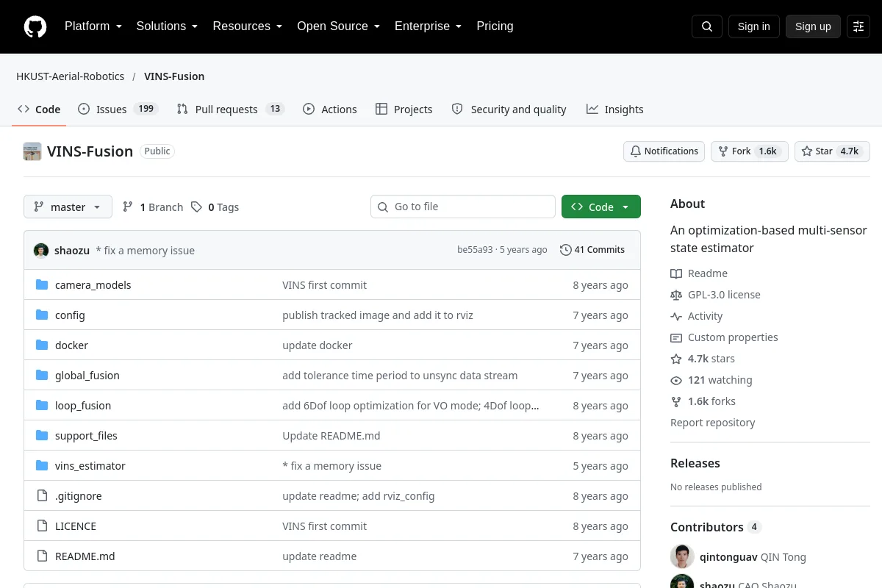Star the VINS-Fusion repository
Image resolution: width=882 pixels, height=588 pixels.
(x=832, y=151)
